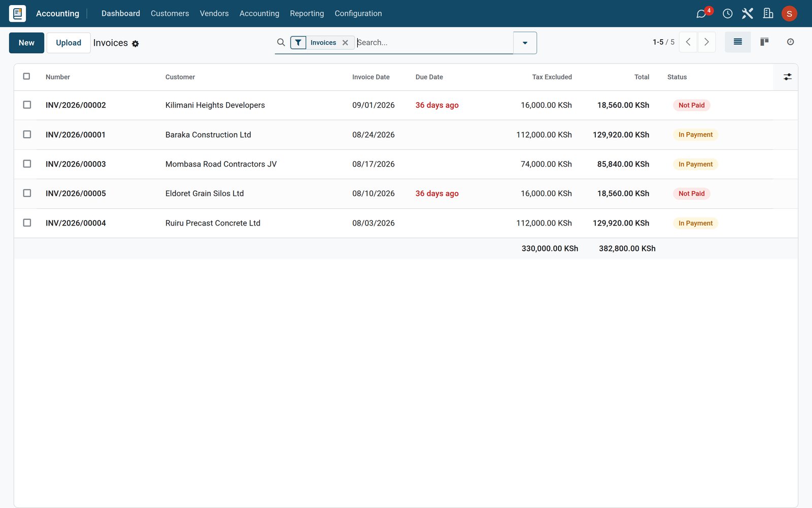
Task: Open the company switcher building icon
Action: click(x=768, y=14)
